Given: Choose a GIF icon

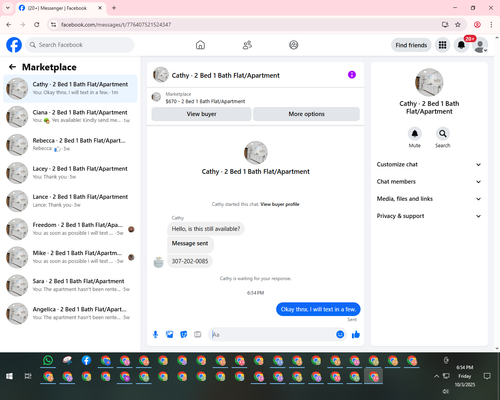Looking at the screenshot, I should click(198, 334).
